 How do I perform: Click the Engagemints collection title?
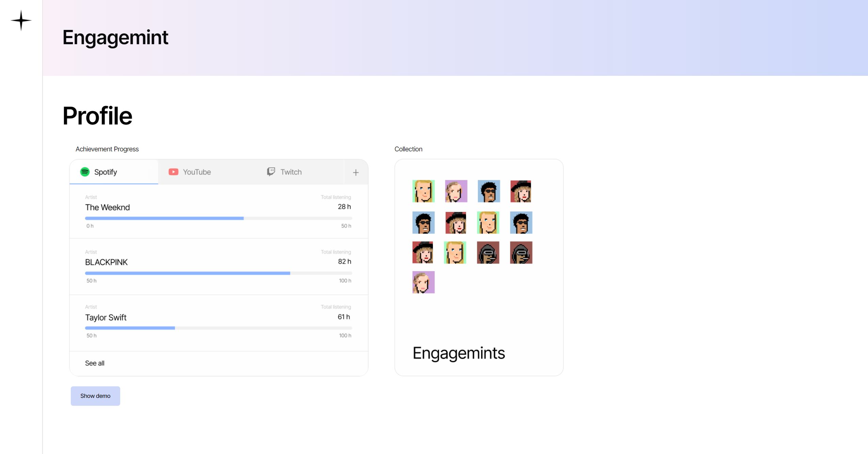[x=459, y=353]
